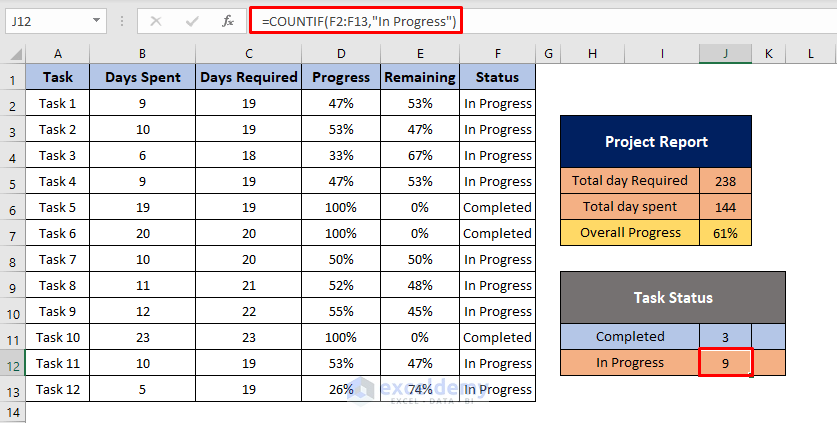Select Task 9 Progress cell 55%
This screenshot has width=837, height=423.
(x=341, y=311)
